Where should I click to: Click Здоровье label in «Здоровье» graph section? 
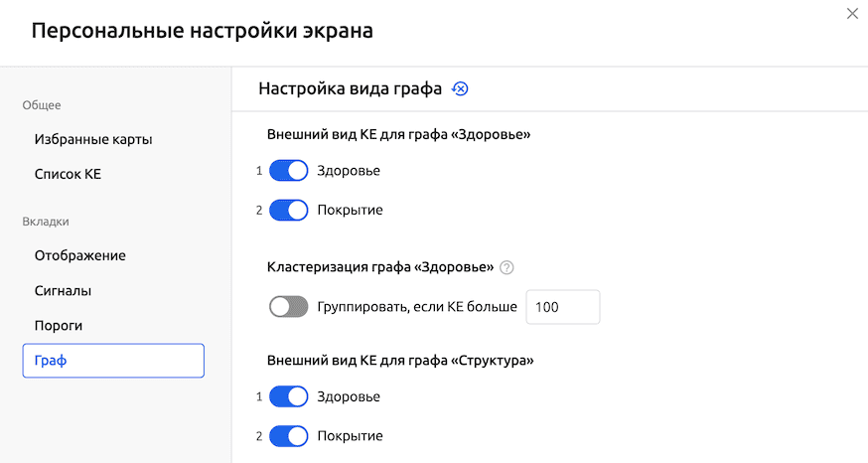pyautogui.click(x=349, y=171)
